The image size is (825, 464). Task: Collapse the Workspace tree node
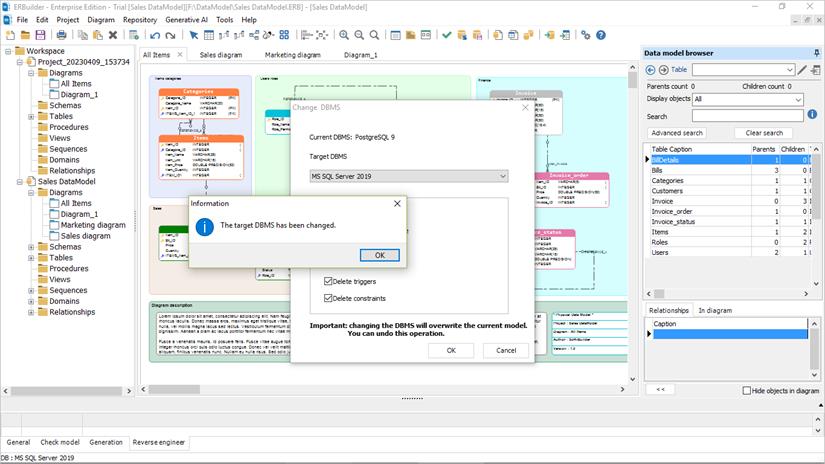(8, 51)
